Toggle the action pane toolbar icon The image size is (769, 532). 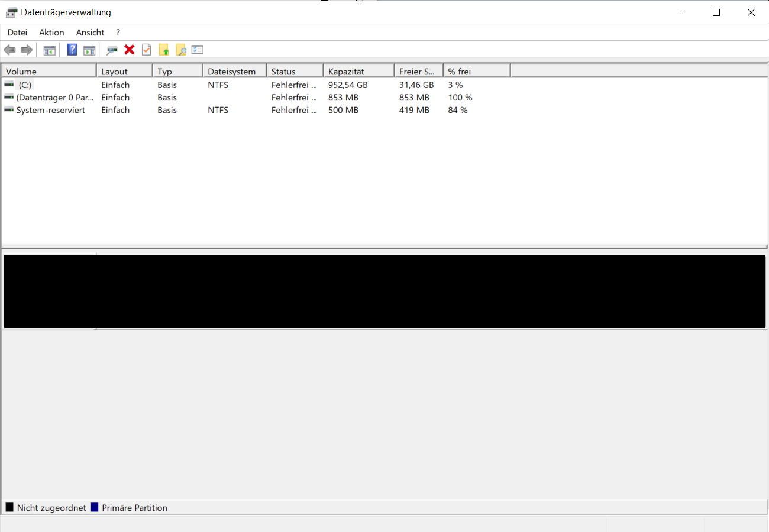[89, 50]
